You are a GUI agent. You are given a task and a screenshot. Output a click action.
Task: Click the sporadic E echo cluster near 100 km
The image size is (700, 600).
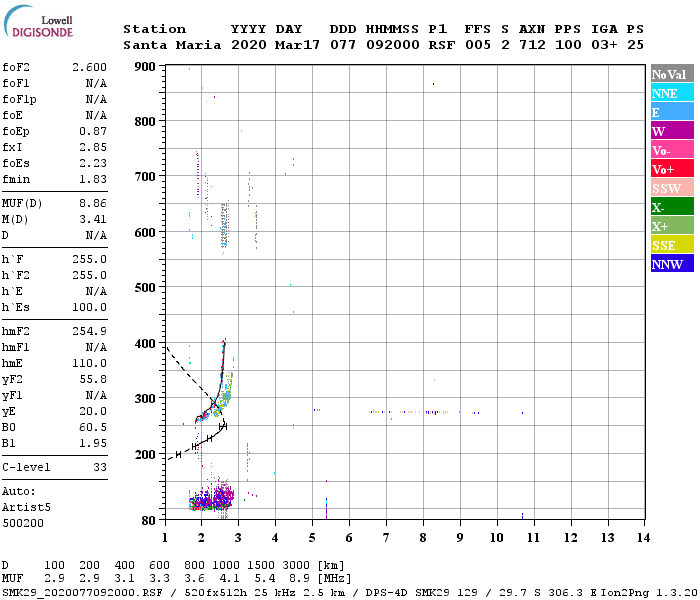(212, 498)
